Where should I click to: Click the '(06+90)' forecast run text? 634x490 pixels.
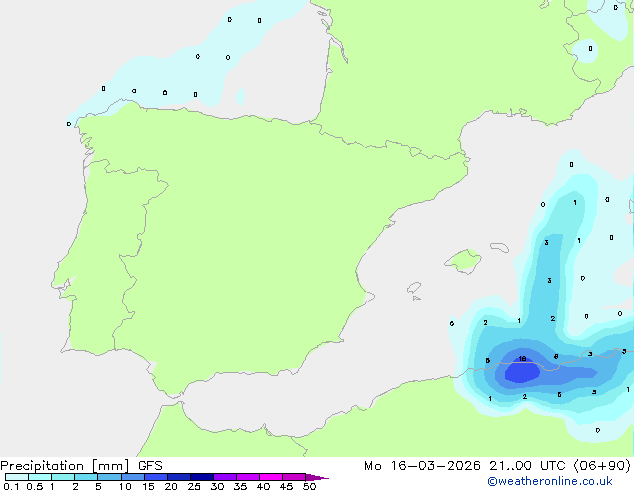[602, 466]
